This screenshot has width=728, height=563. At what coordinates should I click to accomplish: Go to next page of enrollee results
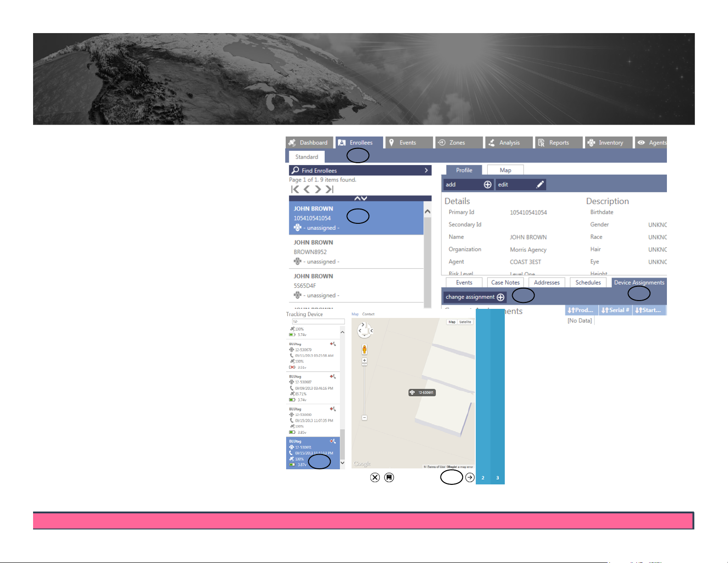click(317, 189)
